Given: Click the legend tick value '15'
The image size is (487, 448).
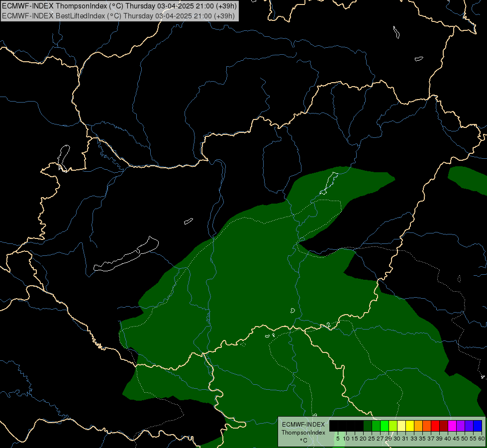Looking at the screenshot, I should (x=355, y=439).
